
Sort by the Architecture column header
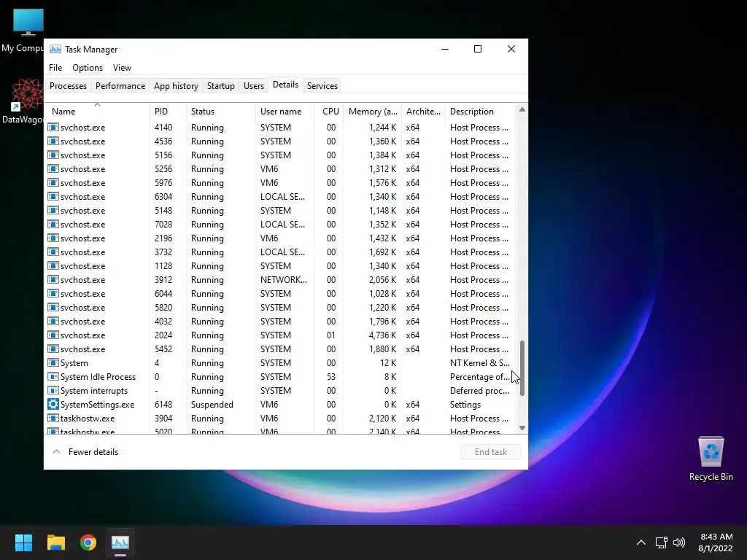click(423, 111)
